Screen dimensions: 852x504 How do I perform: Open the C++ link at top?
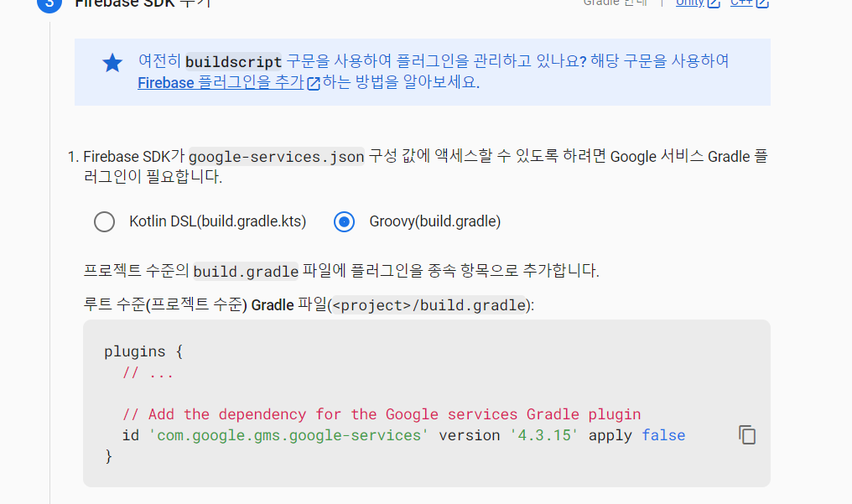click(750, 3)
